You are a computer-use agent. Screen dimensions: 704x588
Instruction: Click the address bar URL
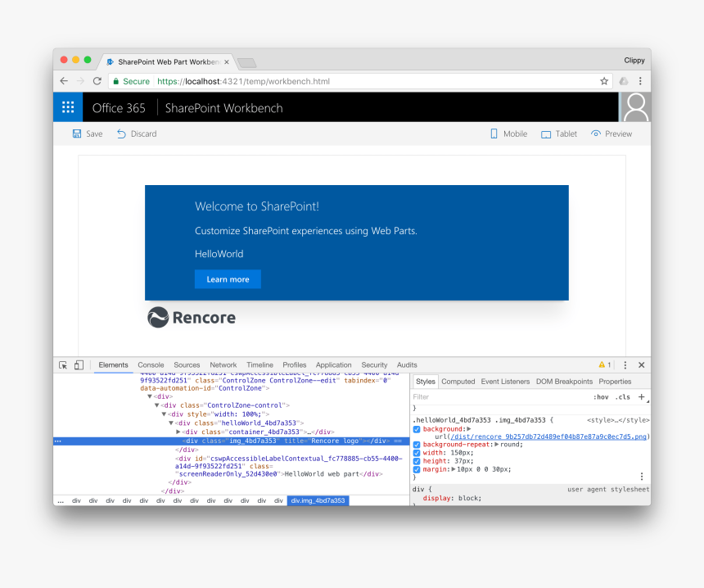(243, 81)
